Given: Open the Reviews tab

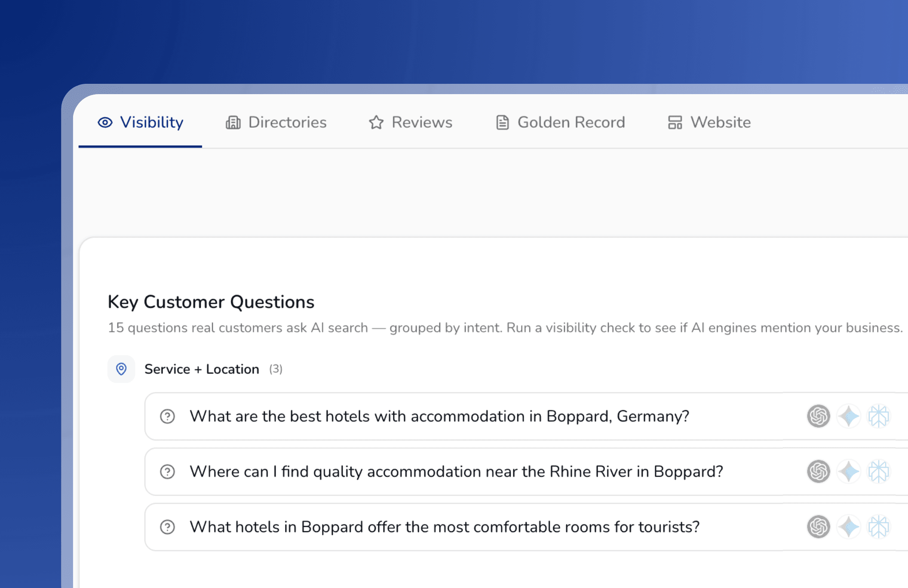Looking at the screenshot, I should click(411, 122).
